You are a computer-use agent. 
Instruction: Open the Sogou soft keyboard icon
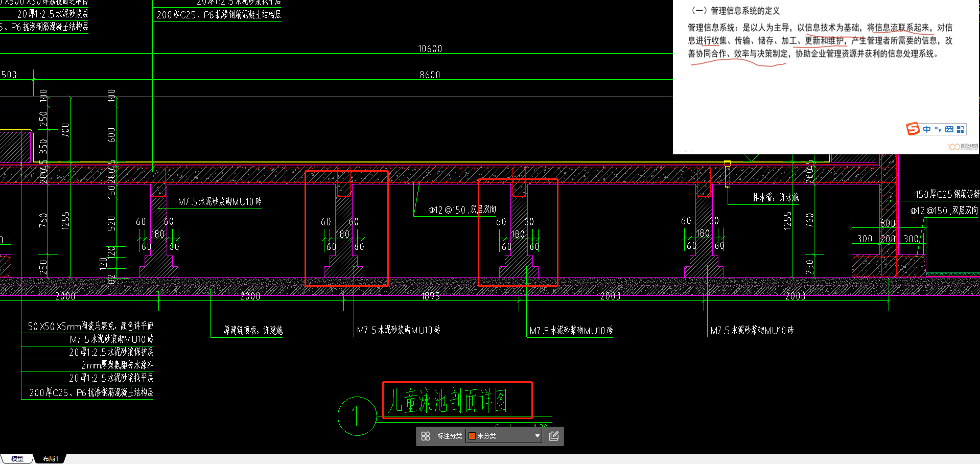[x=949, y=129]
